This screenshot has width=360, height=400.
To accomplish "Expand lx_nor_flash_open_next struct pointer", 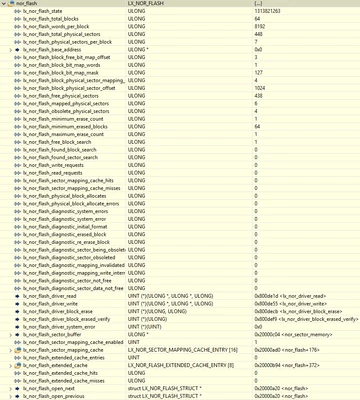I will pos(10,389).
